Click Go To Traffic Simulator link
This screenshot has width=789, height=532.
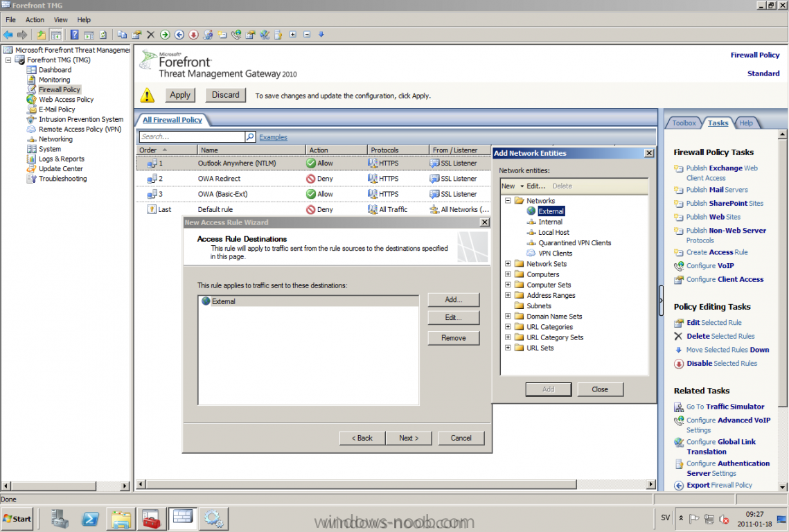click(x=725, y=407)
